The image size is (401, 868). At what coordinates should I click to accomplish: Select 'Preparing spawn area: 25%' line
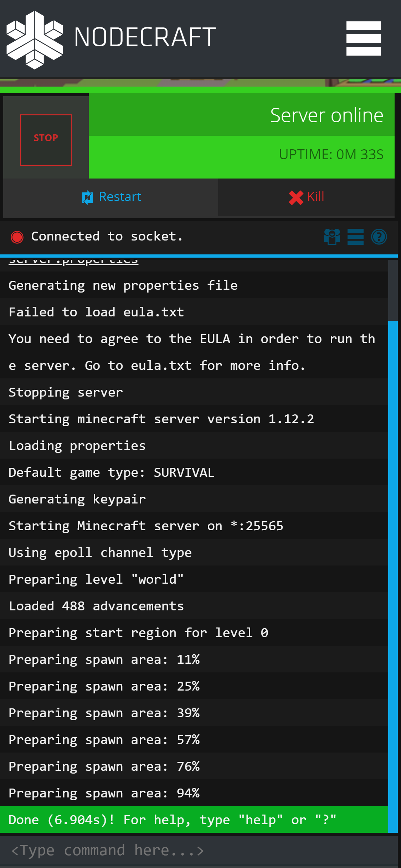[x=194, y=686]
